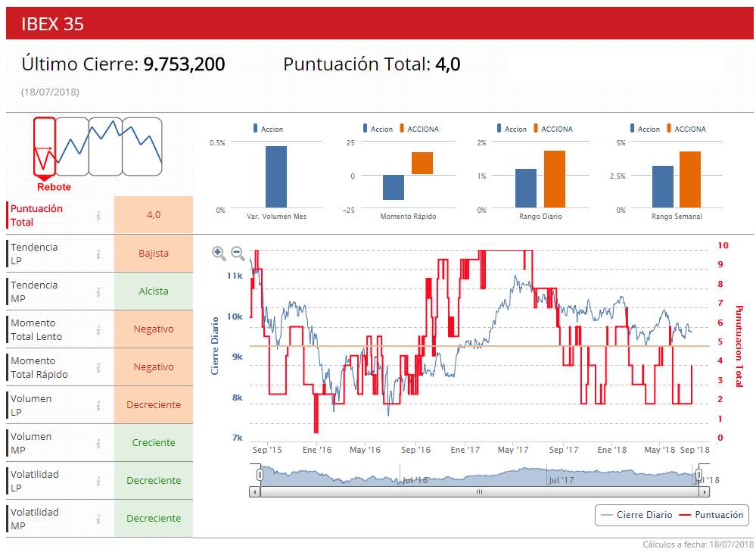
Task: Select the third market phase box
Action: [x=106, y=146]
